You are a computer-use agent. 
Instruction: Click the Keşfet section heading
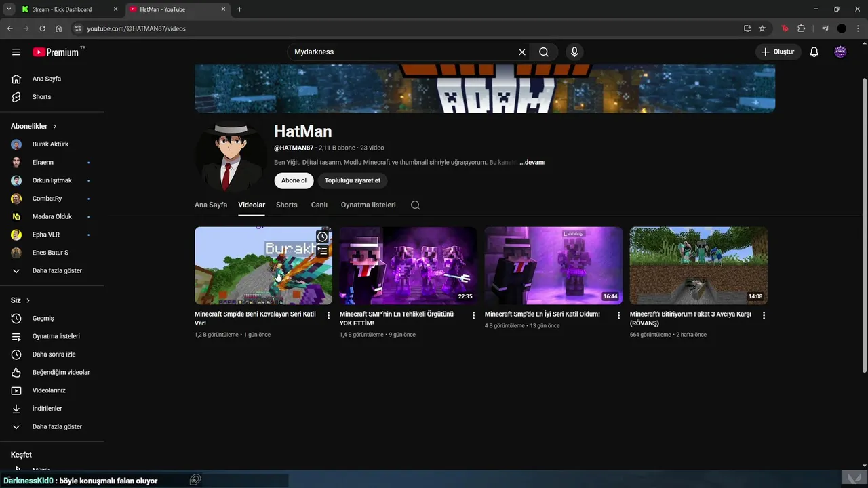[x=21, y=455]
